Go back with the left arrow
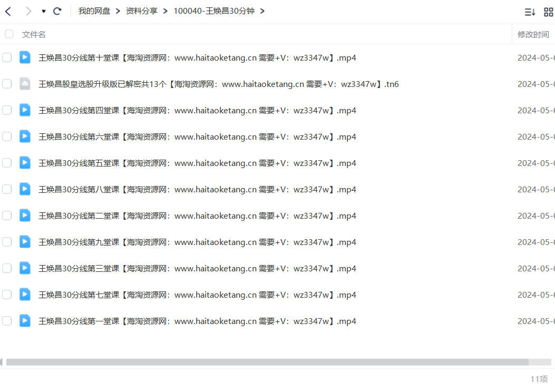 click(8, 11)
